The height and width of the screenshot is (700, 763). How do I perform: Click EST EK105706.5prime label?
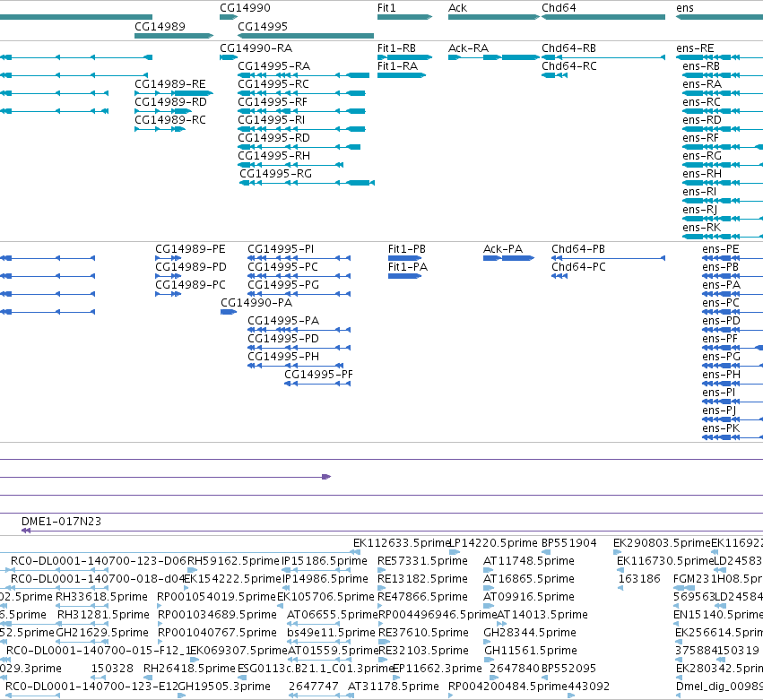point(325,597)
